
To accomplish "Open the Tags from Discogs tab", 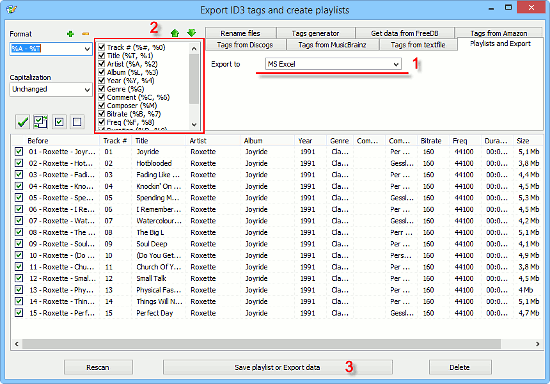I will 245,45.
